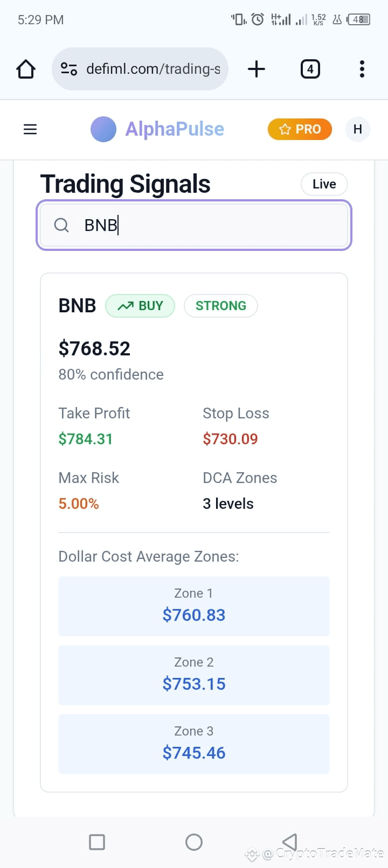Tap the Android home circle button
This screenshot has width=388, height=868.
194,842
